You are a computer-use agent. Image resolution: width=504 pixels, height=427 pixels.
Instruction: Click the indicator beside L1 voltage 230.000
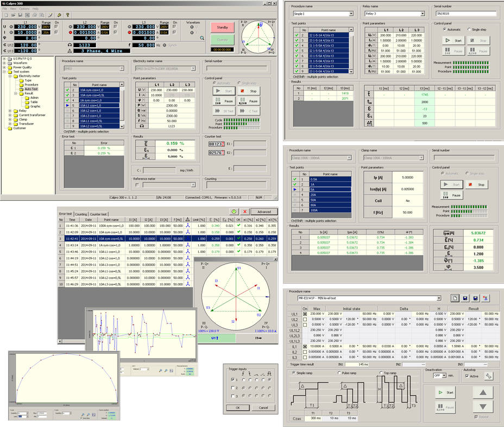click(11, 27)
